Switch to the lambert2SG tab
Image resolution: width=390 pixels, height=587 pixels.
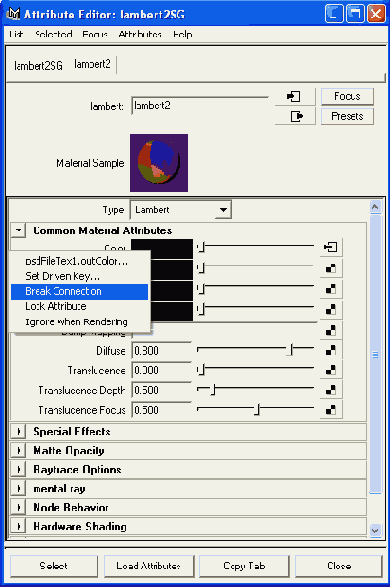click(38, 66)
